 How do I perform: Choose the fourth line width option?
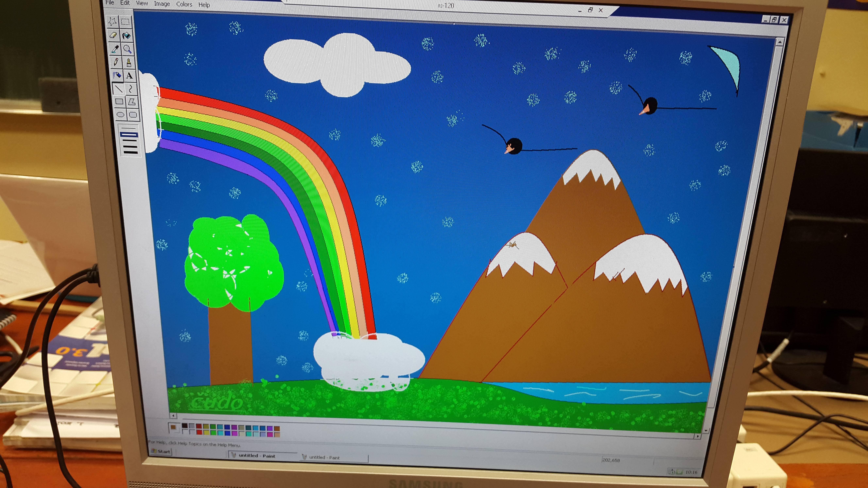pyautogui.click(x=130, y=146)
